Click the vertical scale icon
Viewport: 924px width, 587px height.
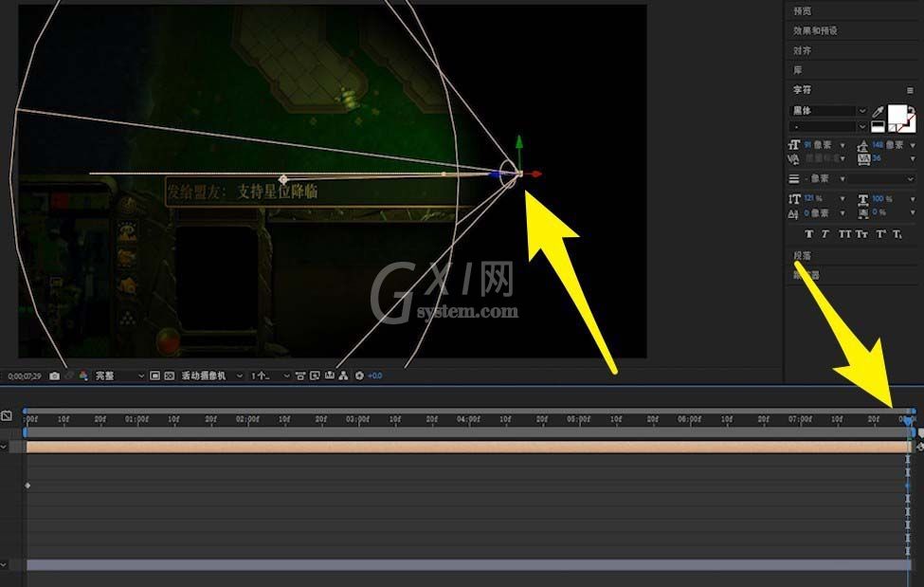794,199
